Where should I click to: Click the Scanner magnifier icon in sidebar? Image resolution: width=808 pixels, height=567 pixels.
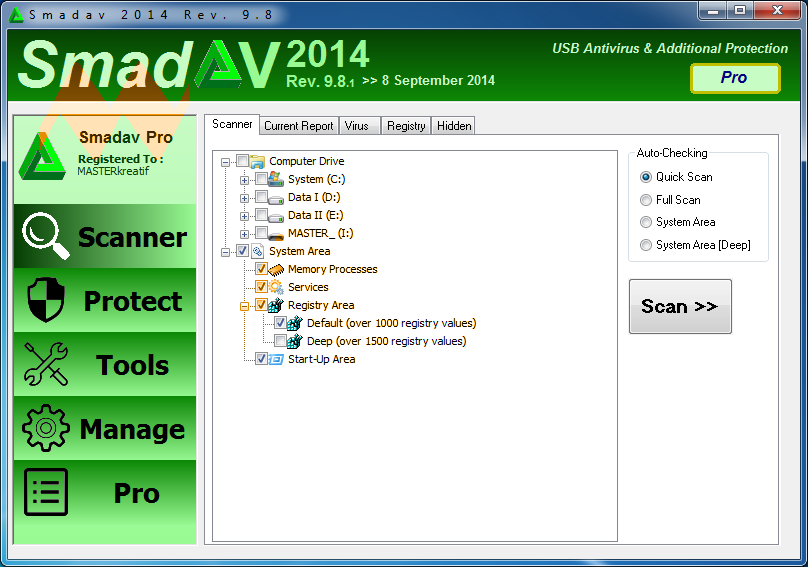[45, 236]
